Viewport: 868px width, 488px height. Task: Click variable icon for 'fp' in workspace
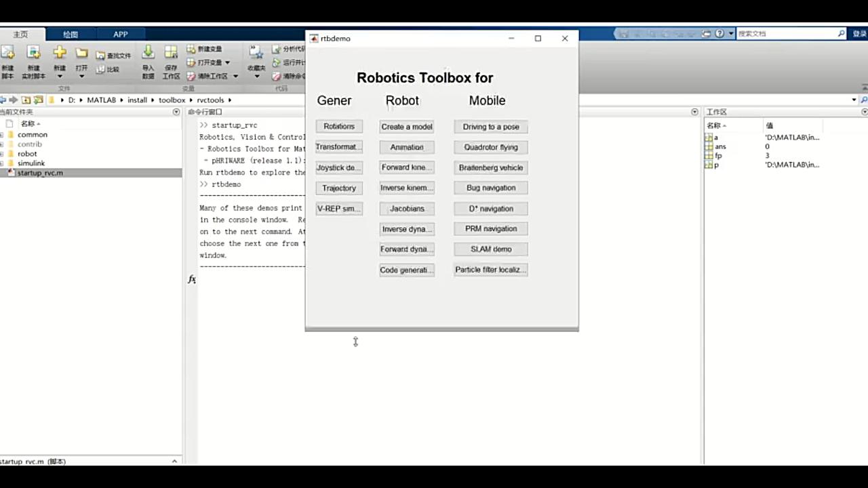point(709,155)
